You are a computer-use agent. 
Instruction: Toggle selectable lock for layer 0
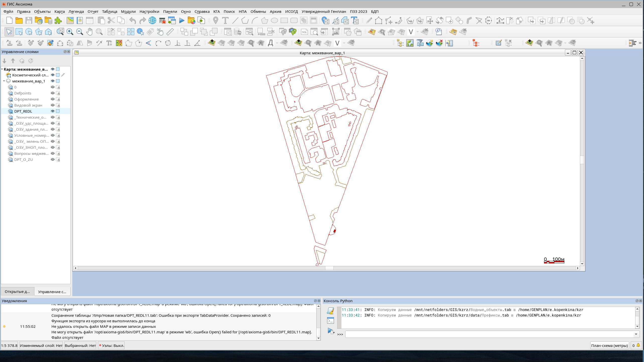(58, 87)
